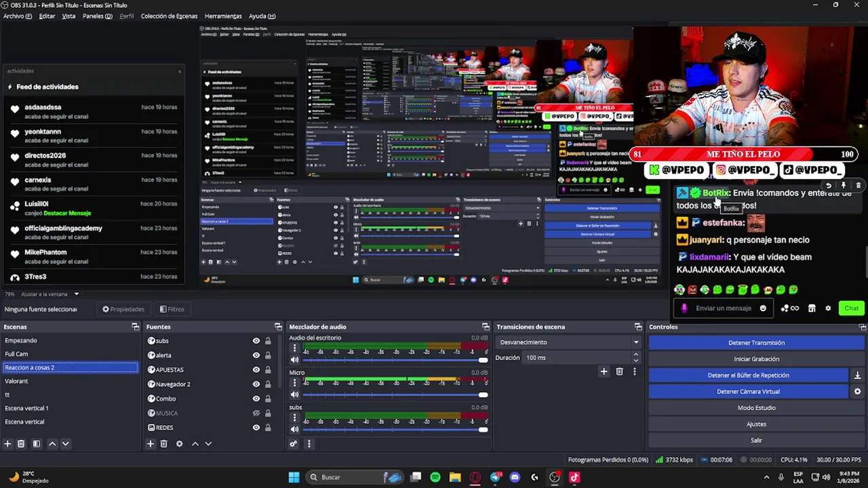Move the selected scene down

[x=65, y=444]
